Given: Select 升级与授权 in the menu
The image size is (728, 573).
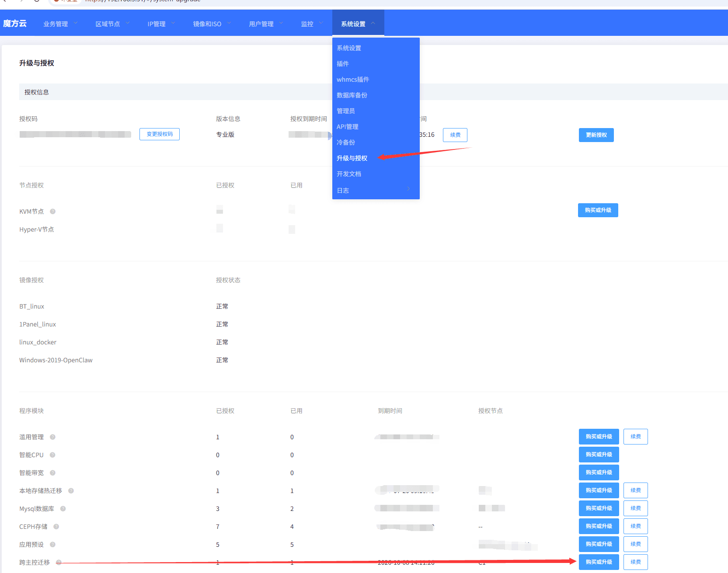Looking at the screenshot, I should click(376, 158).
